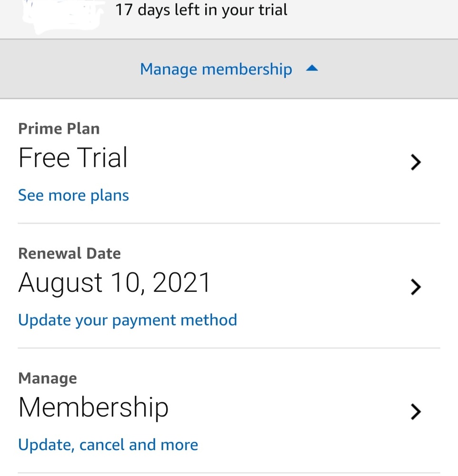Open See more plans link
The image size is (458, 476).
coord(73,195)
